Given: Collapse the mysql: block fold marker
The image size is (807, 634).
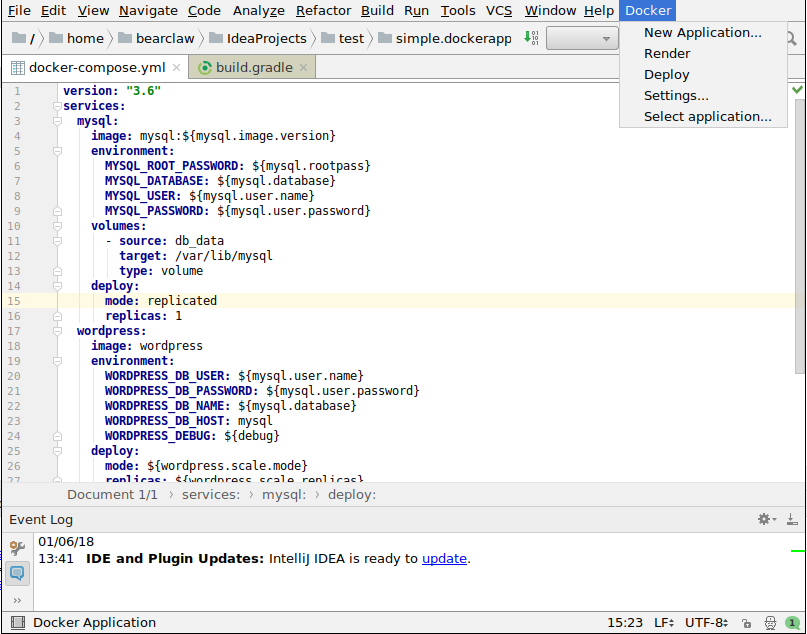Looking at the screenshot, I should [57, 121].
